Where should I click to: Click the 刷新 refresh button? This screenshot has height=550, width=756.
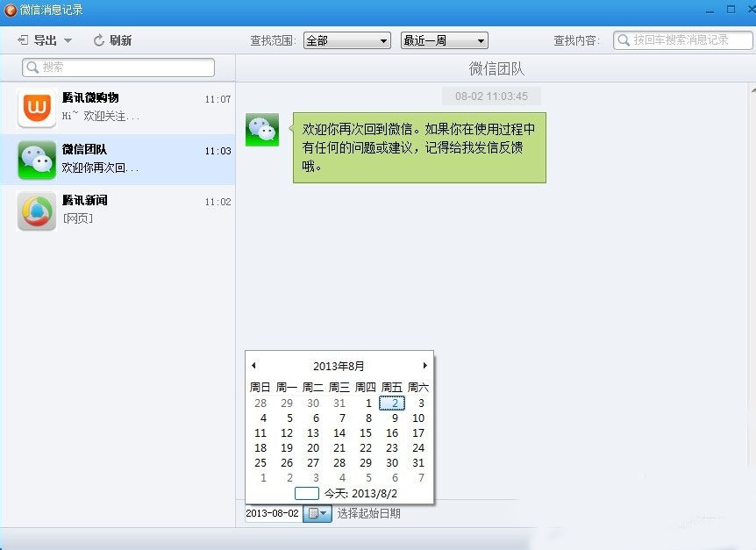(x=112, y=40)
